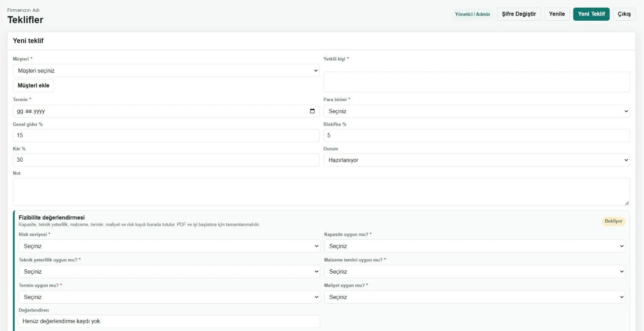
Task: Focus the Yetkili kişi input field
Action: (477, 82)
